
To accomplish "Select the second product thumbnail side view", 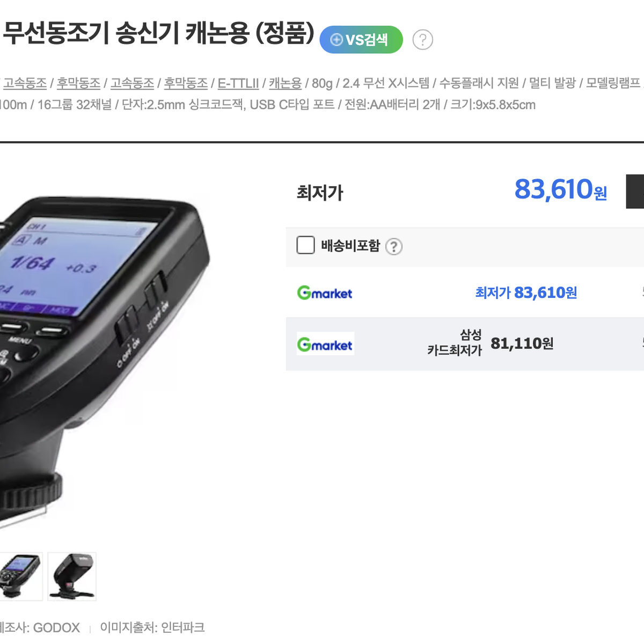I will click(72, 576).
